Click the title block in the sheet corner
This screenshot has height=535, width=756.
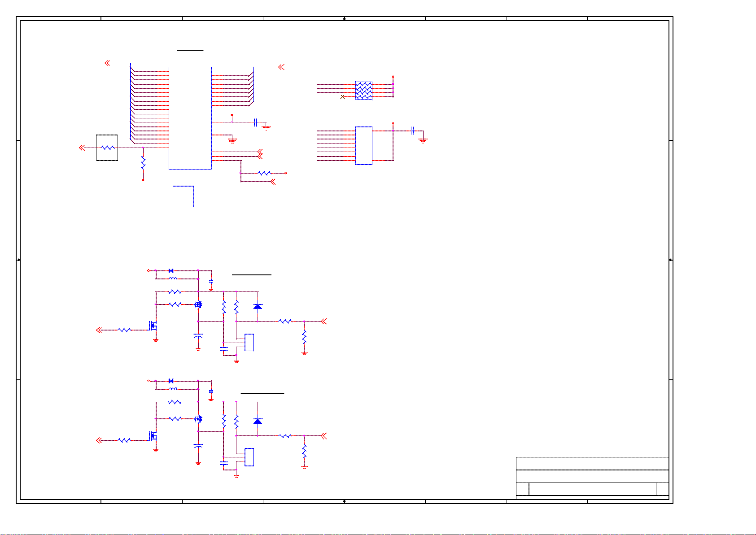coord(592,478)
